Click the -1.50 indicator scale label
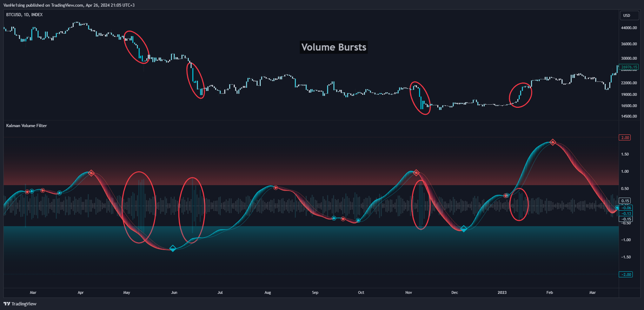This screenshot has width=644, height=310. point(626,257)
